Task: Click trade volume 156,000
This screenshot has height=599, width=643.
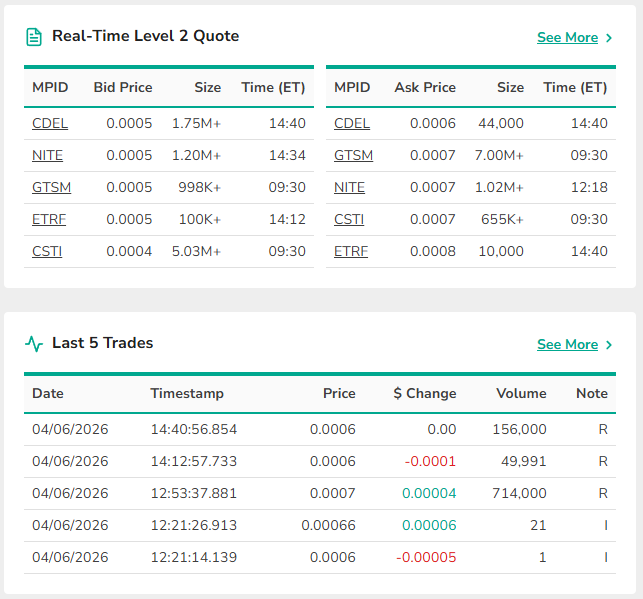Action: pyautogui.click(x=519, y=429)
